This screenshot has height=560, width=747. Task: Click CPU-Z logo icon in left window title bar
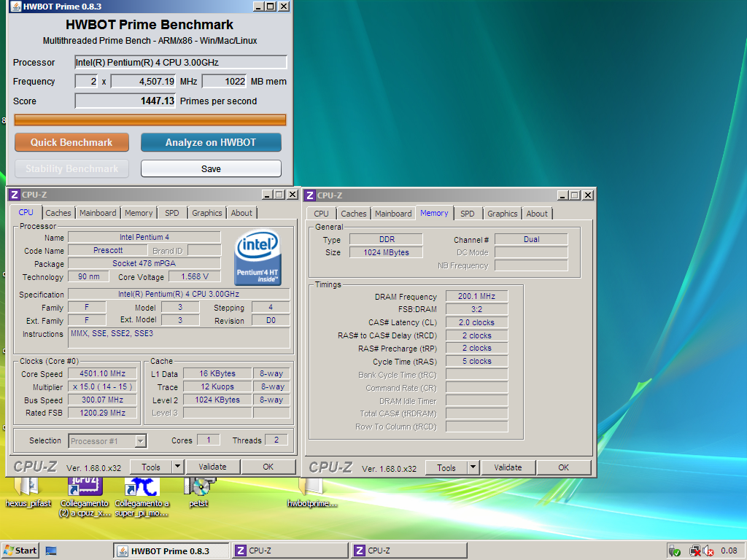pos(15,194)
